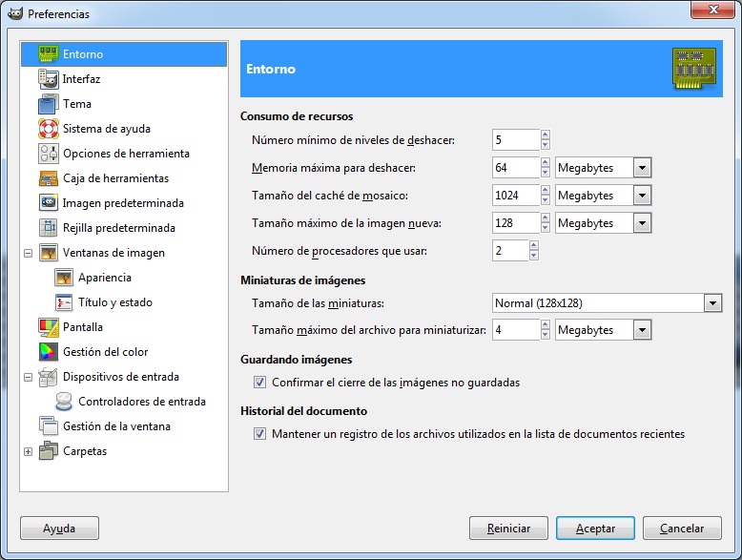Viewport: 742px width, 560px height.
Task: Decrease Memoria máxima para deshacer with down arrow
Action: tap(546, 173)
